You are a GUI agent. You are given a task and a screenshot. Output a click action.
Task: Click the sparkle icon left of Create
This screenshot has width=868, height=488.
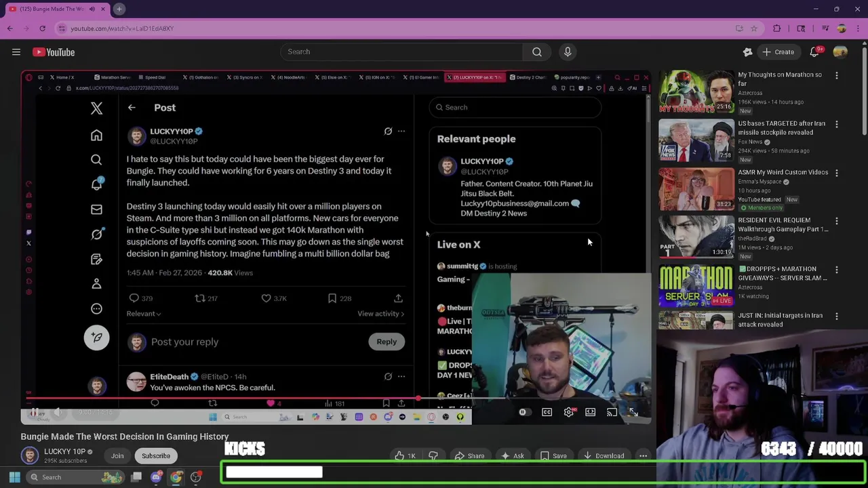pyautogui.click(x=747, y=52)
